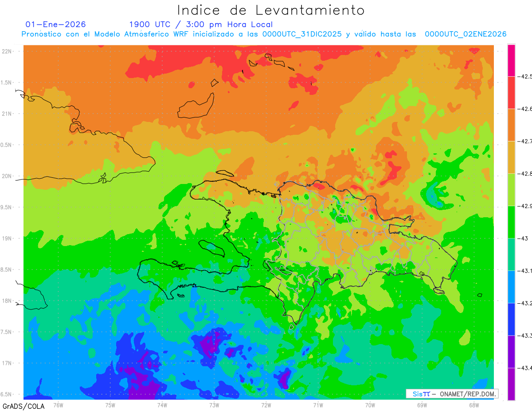
Task: Click colorbar label '-43'
Action: pos(524,239)
